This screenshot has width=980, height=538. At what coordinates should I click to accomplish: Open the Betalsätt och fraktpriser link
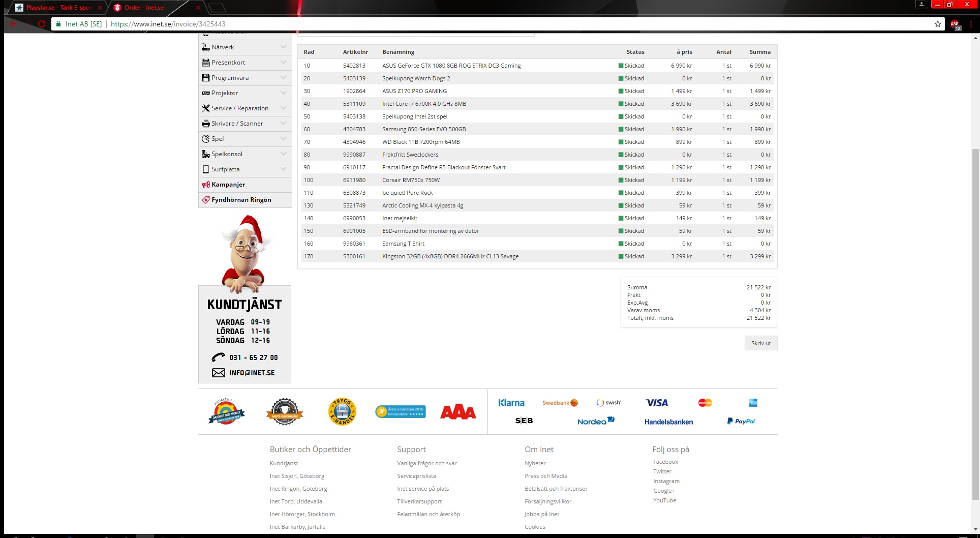[556, 489]
